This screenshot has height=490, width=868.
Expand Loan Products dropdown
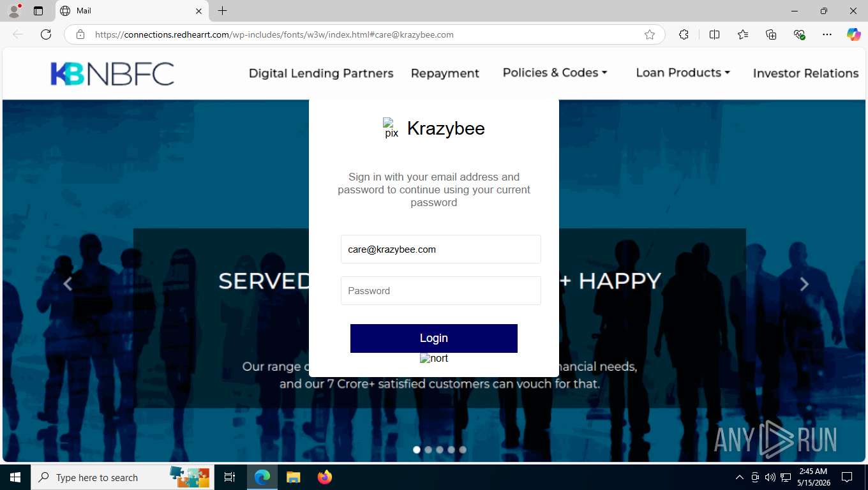point(683,73)
